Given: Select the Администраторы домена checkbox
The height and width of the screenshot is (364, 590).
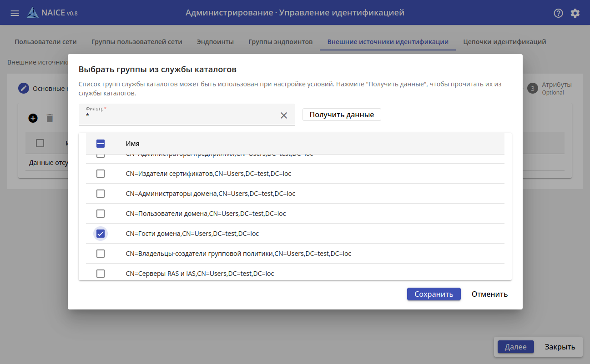Looking at the screenshot, I should [x=101, y=194].
